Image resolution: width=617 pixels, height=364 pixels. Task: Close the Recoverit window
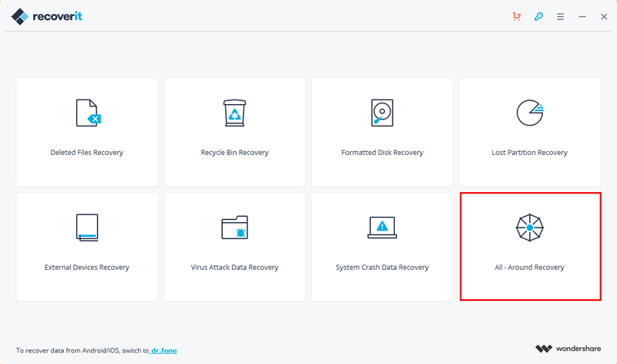coord(604,16)
